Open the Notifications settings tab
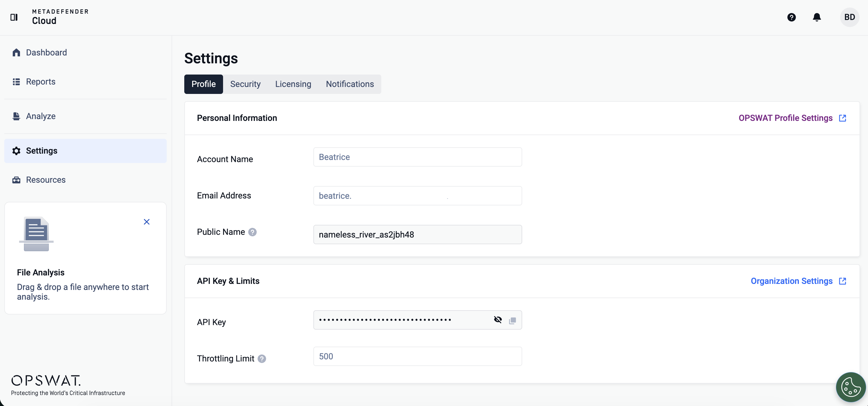Viewport: 868px width, 406px height. (350, 84)
